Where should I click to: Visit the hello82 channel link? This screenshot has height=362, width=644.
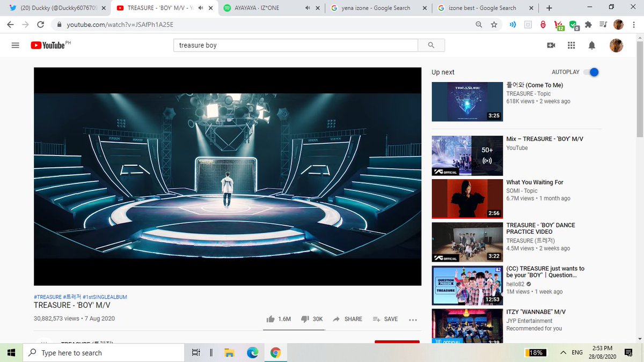(x=515, y=284)
